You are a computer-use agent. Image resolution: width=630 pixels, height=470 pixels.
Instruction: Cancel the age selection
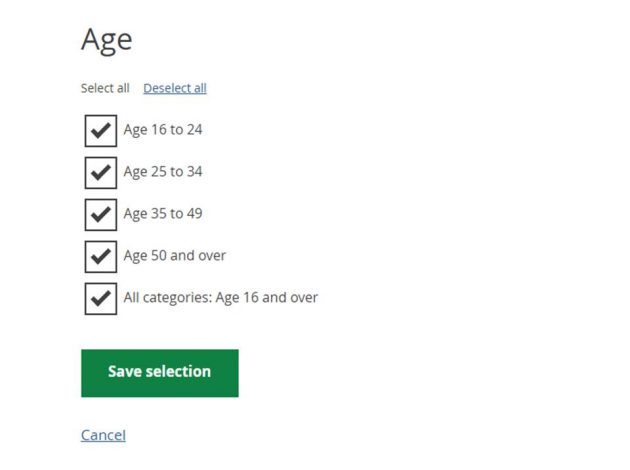[103, 435]
